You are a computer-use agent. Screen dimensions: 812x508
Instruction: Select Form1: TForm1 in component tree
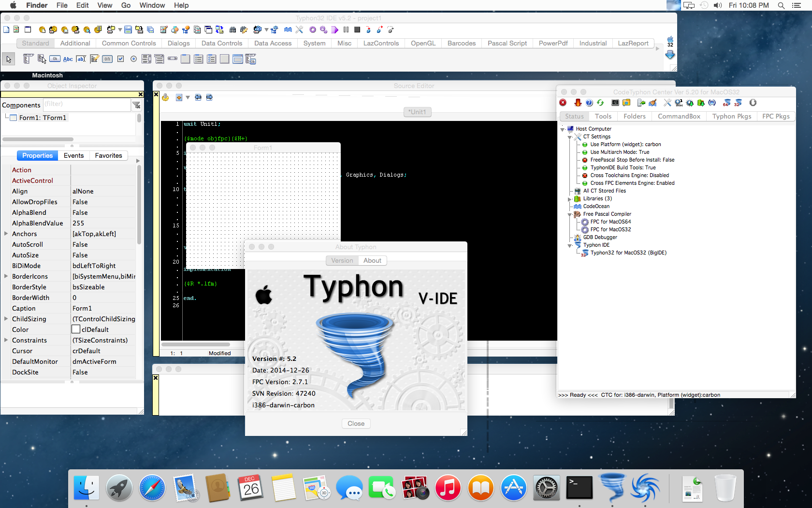coord(43,118)
